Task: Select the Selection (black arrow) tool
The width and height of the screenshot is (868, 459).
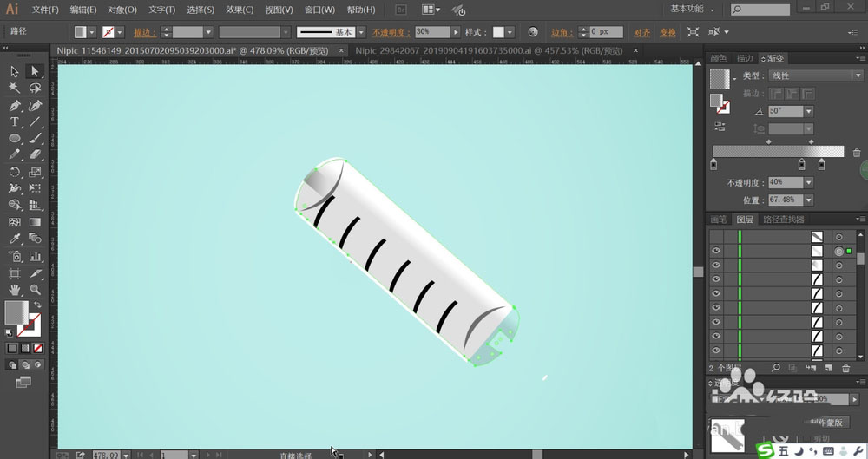Action: click(15, 71)
